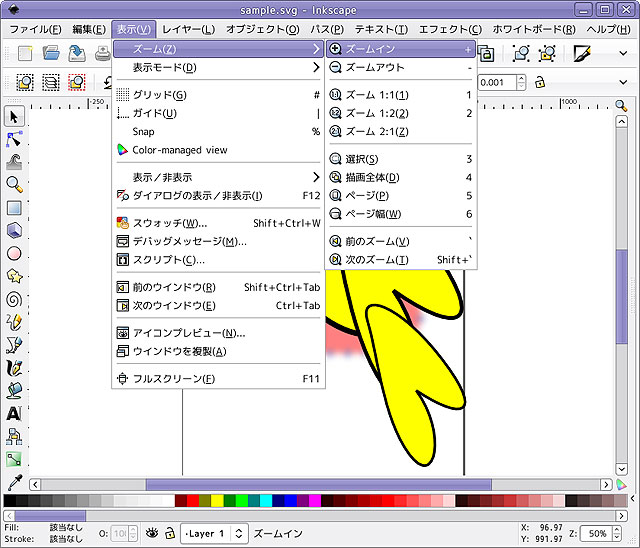Viewport: 640px width, 548px height.
Task: Click the yellow swatch in color palette
Action: click(x=217, y=500)
